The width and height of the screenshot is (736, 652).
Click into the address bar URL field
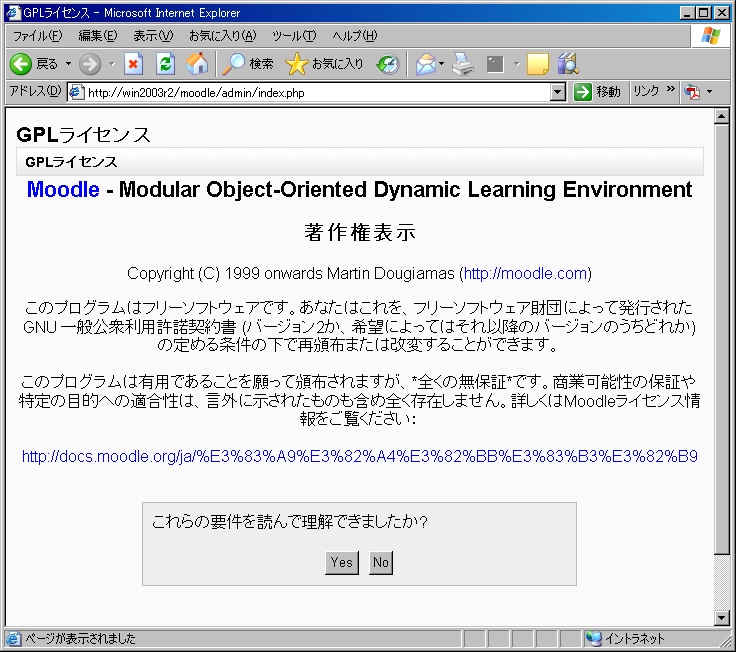point(317,92)
